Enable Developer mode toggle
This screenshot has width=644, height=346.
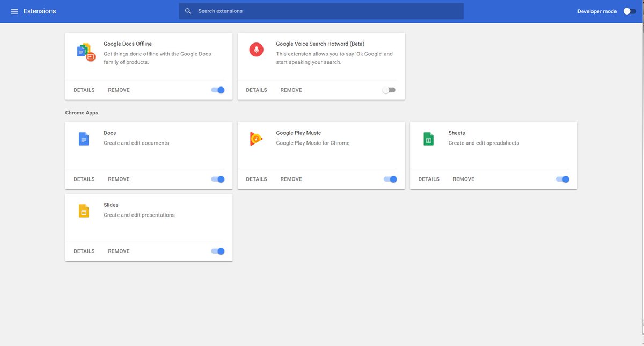(x=630, y=11)
